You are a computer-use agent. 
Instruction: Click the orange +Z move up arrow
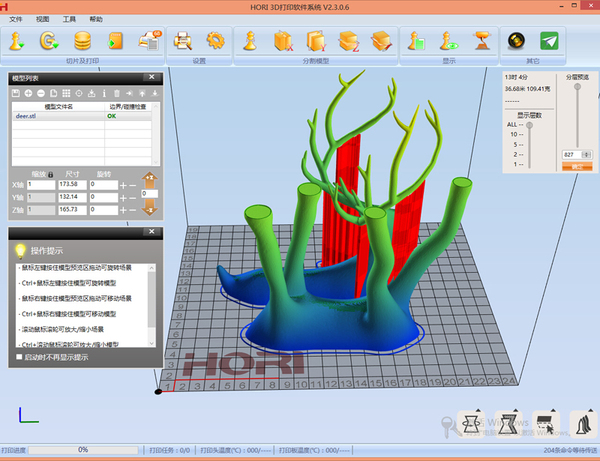coord(150,179)
